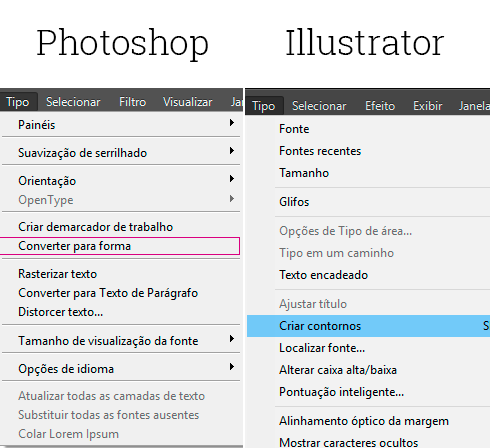Select Converter para forma
This screenshot has height=448, width=490.
coord(120,246)
